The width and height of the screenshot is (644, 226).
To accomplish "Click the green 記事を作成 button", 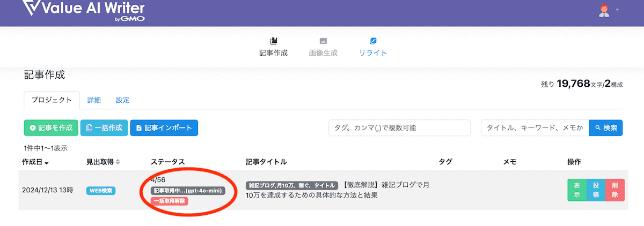I will [x=51, y=128].
